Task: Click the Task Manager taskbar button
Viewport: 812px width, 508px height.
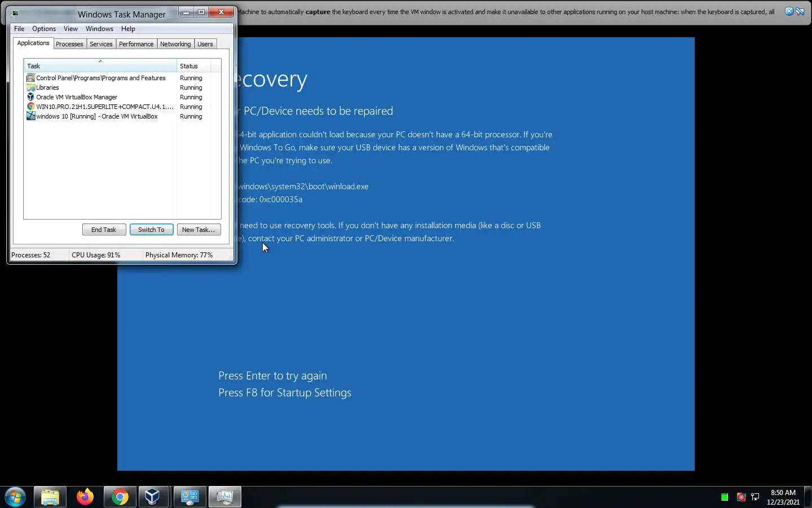Action: click(224, 497)
